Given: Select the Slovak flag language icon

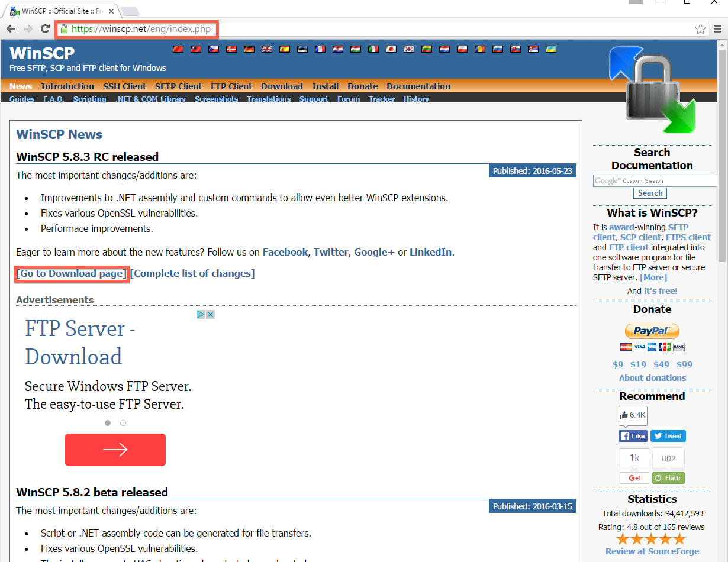Looking at the screenshot, I should click(516, 49).
